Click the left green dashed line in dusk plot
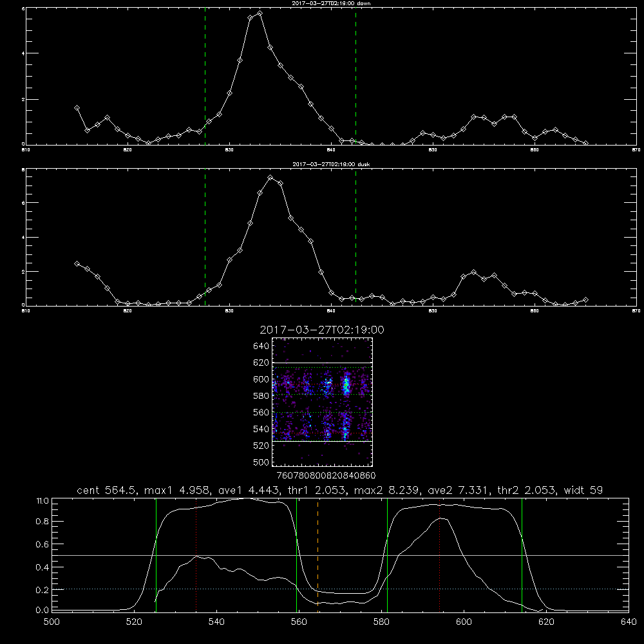 [x=205, y=237]
